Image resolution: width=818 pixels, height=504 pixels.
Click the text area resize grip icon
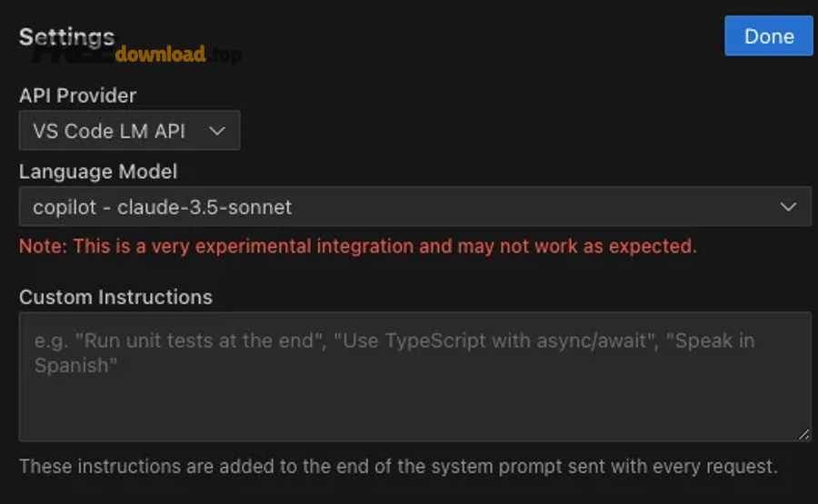click(804, 434)
